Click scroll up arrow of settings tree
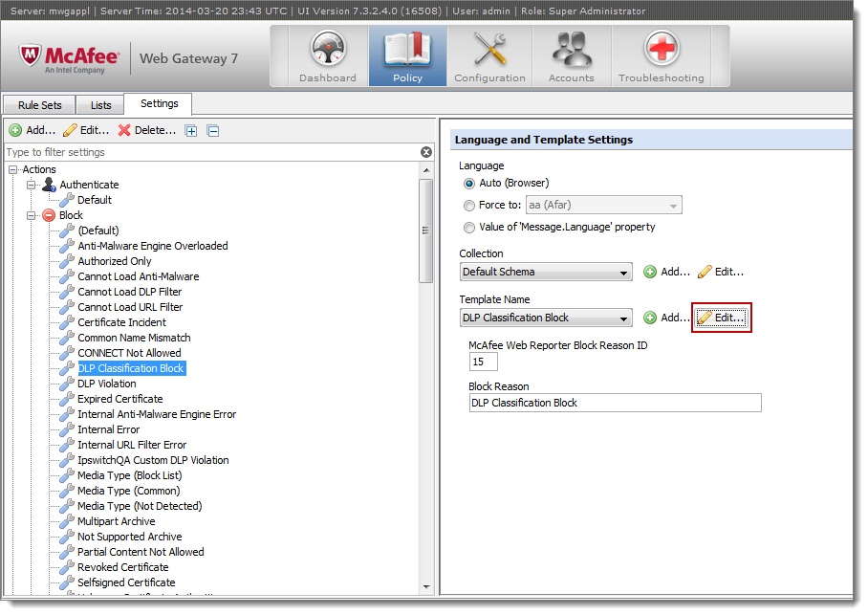This screenshot has height=615, width=868. [x=426, y=170]
